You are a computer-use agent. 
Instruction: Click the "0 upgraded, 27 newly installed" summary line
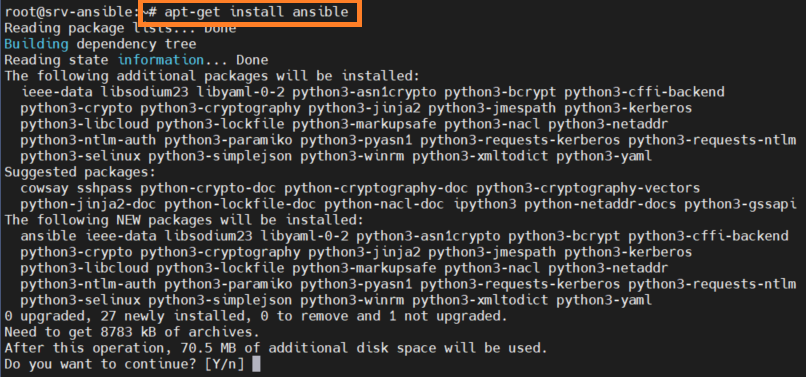(x=255, y=315)
